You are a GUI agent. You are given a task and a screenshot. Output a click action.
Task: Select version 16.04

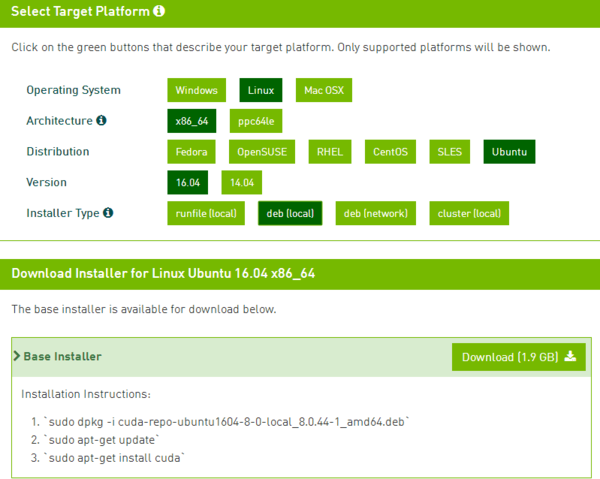coord(188,182)
